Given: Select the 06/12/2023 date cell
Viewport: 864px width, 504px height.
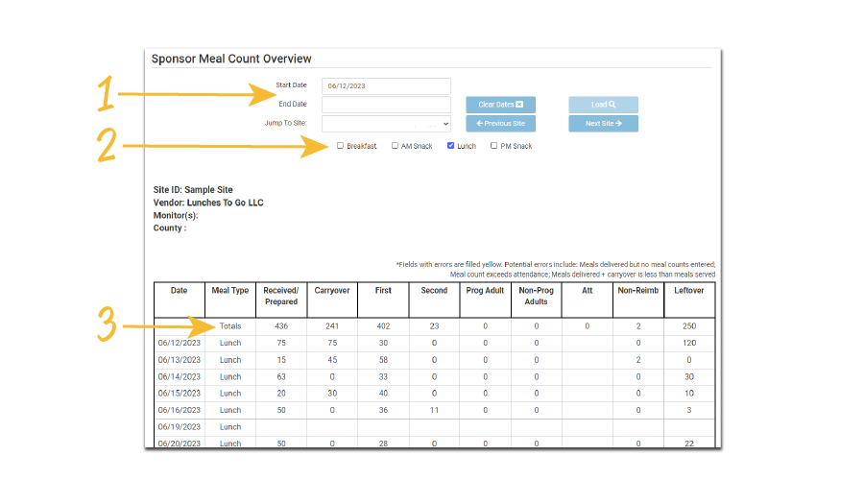Looking at the screenshot, I should click(x=180, y=343).
